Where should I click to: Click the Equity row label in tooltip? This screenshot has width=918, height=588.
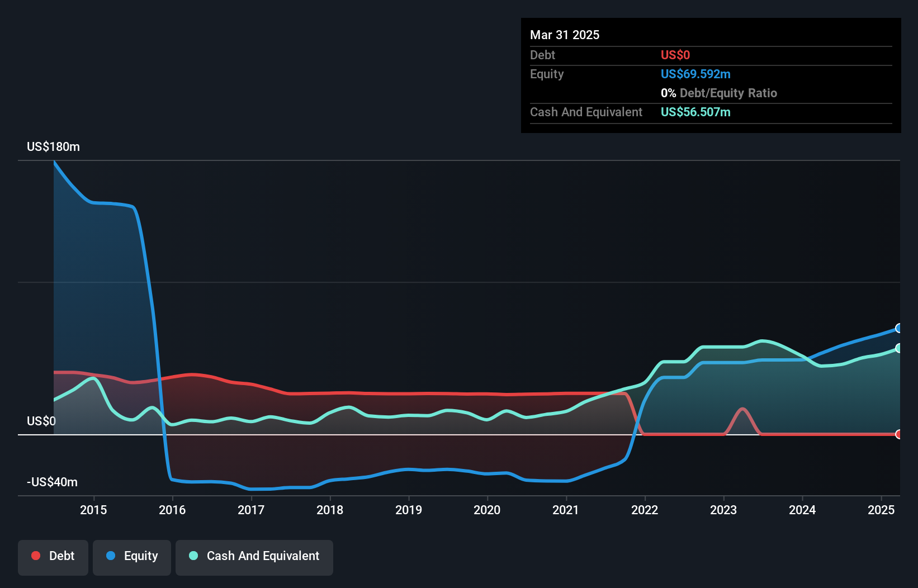pyautogui.click(x=547, y=74)
